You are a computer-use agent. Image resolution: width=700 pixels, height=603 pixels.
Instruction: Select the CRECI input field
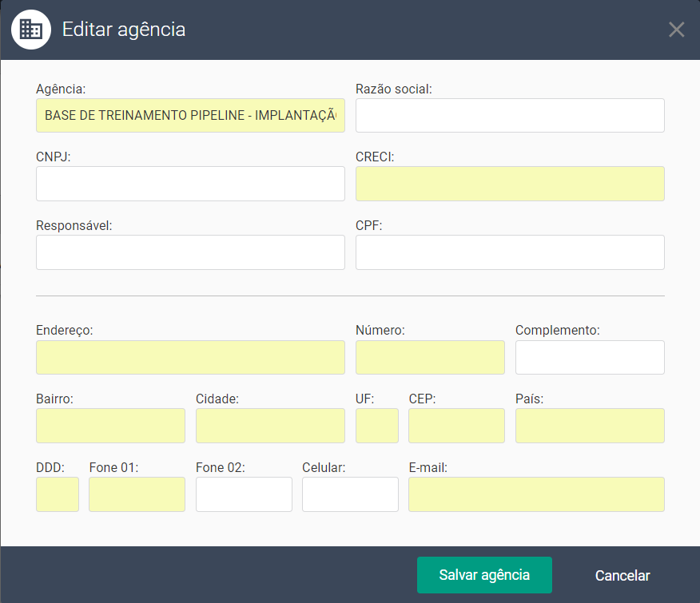click(510, 184)
